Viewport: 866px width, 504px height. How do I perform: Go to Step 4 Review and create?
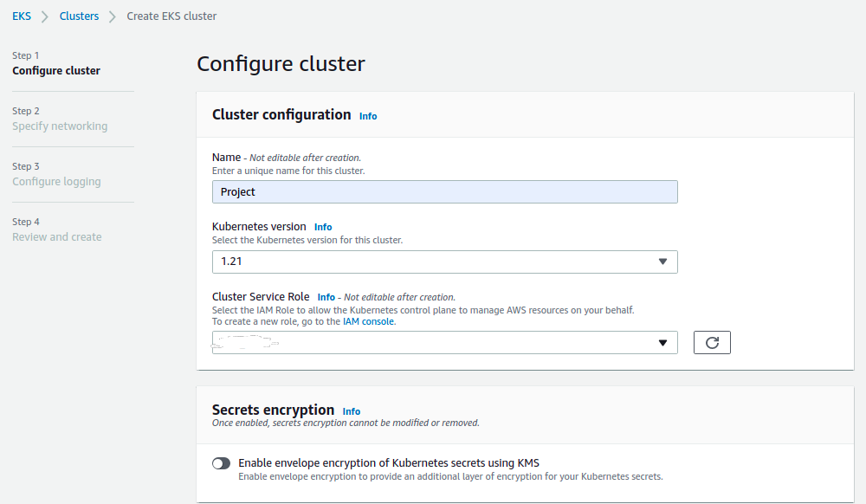[x=57, y=236]
